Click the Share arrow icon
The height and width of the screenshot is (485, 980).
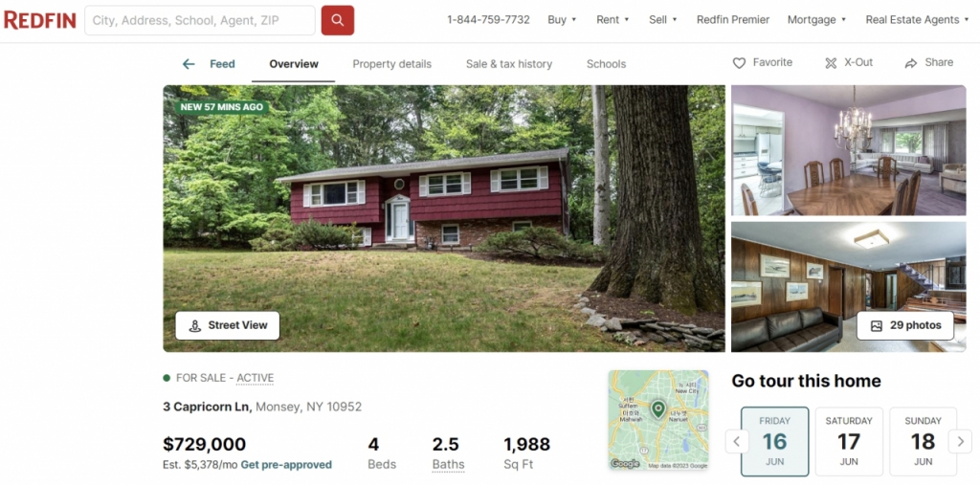point(911,63)
